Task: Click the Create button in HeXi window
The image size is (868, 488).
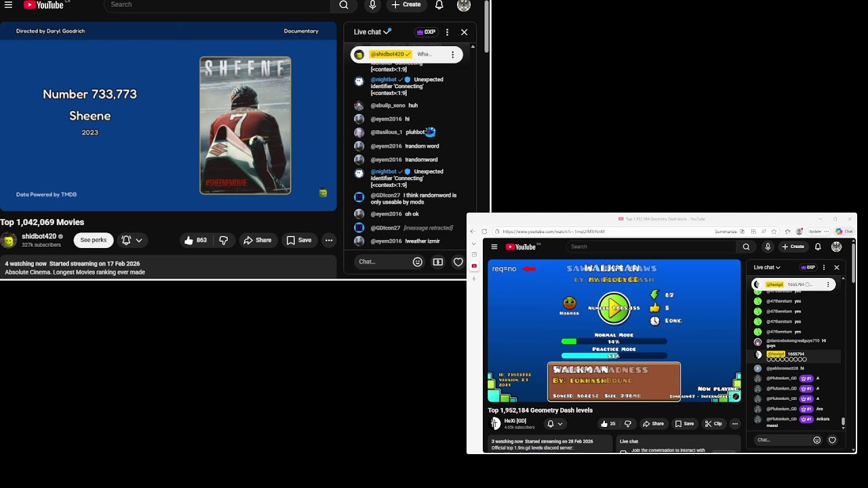Action: tap(792, 247)
